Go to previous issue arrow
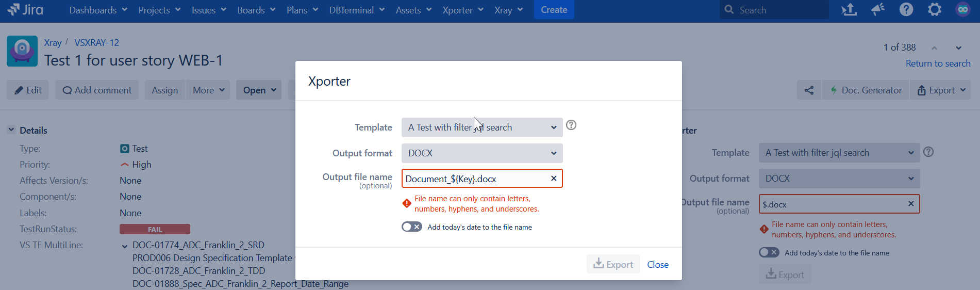The image size is (980, 290). pyautogui.click(x=934, y=48)
